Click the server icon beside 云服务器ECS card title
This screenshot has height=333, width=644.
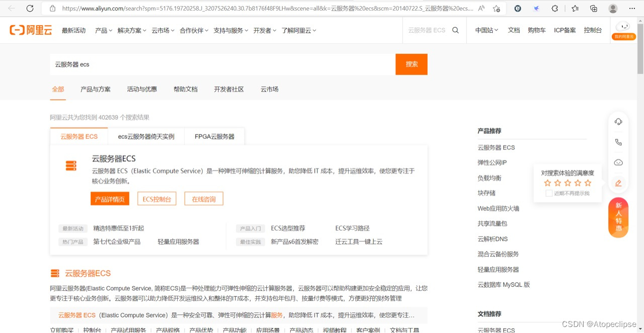(71, 165)
